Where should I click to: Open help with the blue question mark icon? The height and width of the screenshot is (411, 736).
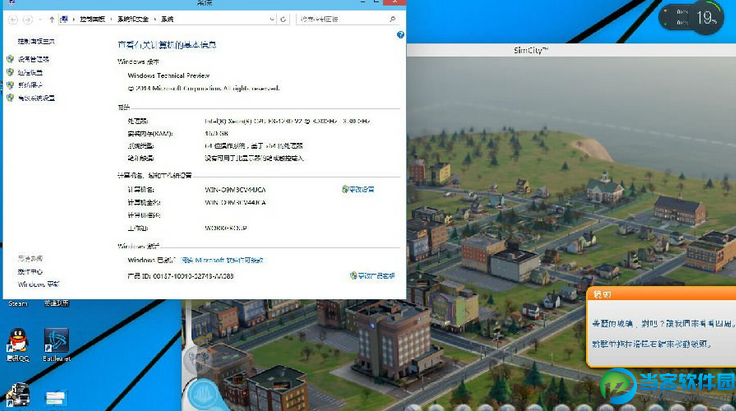(x=400, y=35)
